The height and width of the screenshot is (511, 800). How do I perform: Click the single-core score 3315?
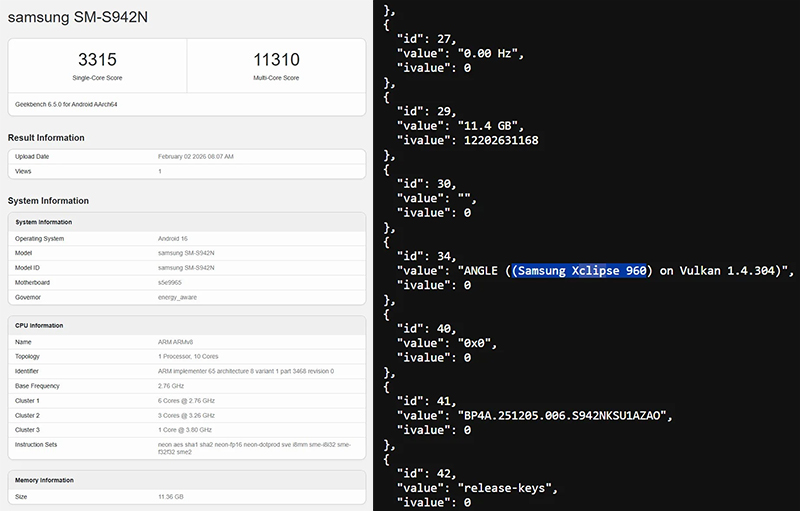[x=97, y=61]
